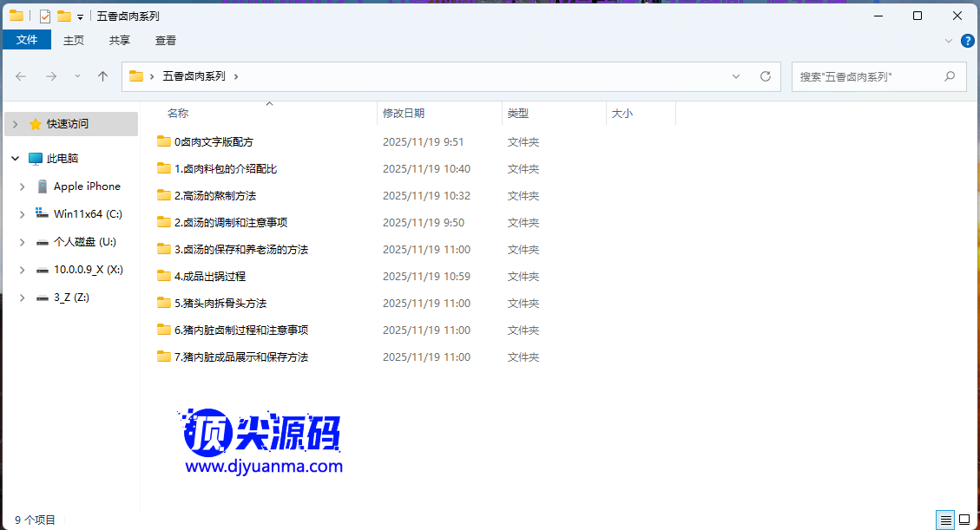The width and height of the screenshot is (980, 530).
Task: Select the 4.成品出锅过程 folder
Action: [x=210, y=277]
